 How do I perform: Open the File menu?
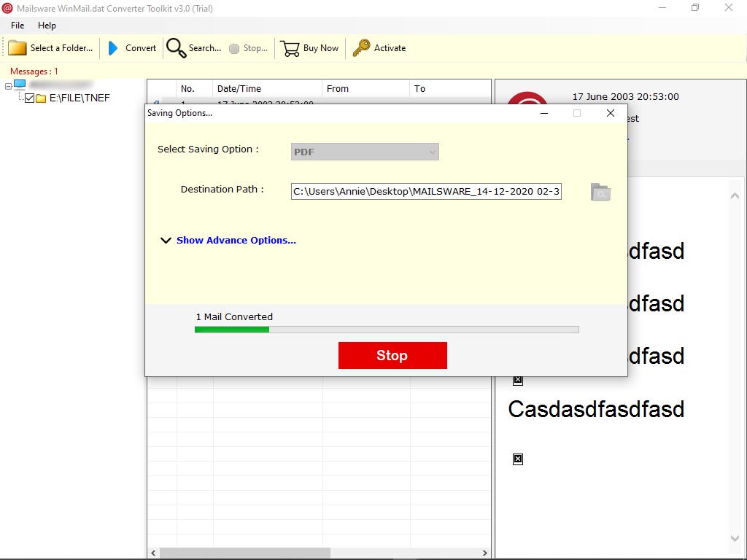tap(18, 26)
